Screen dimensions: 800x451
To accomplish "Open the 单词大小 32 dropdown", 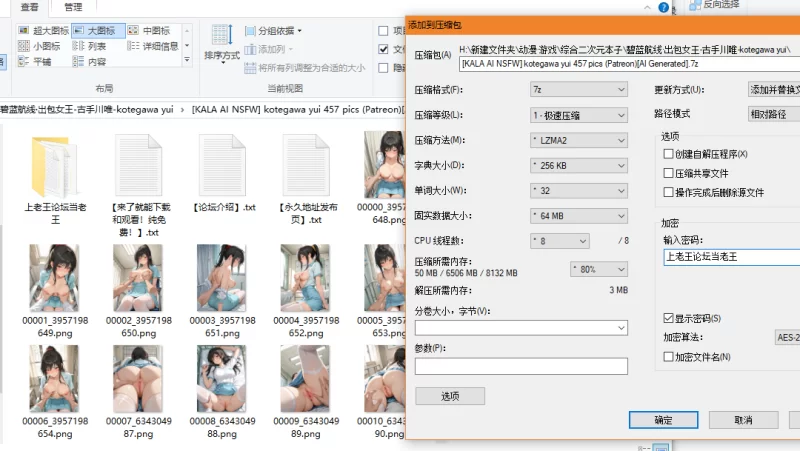I will 579,191.
